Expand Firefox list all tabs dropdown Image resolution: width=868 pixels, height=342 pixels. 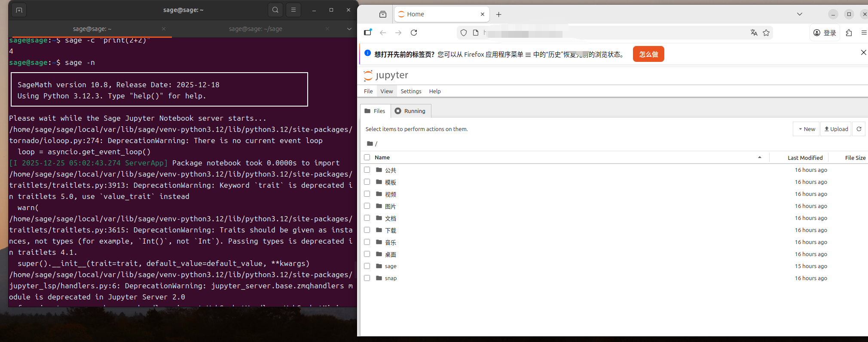[x=800, y=14]
